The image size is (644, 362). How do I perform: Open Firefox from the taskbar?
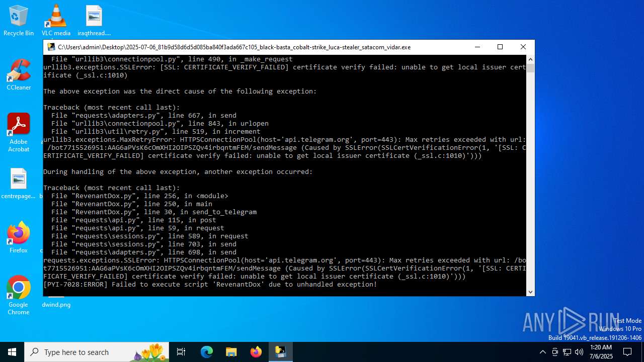point(256,352)
